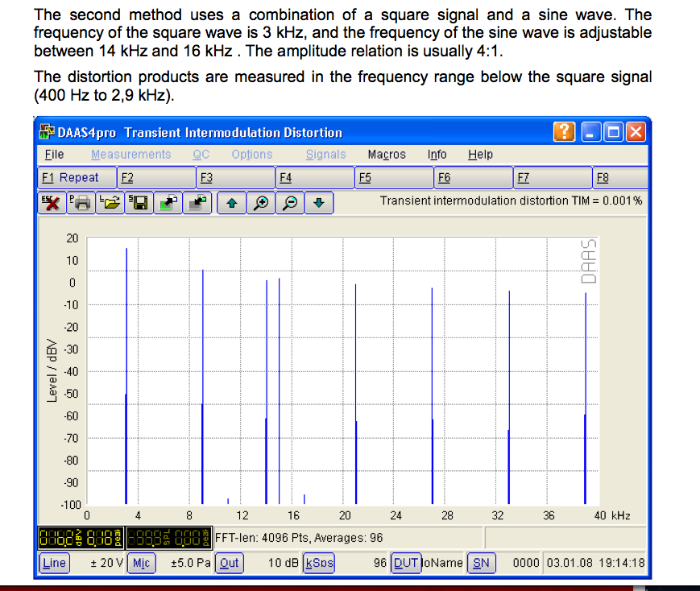Click the FFT-len 4096 Pts status text
The width and height of the screenshot is (700, 591).
coord(299,537)
